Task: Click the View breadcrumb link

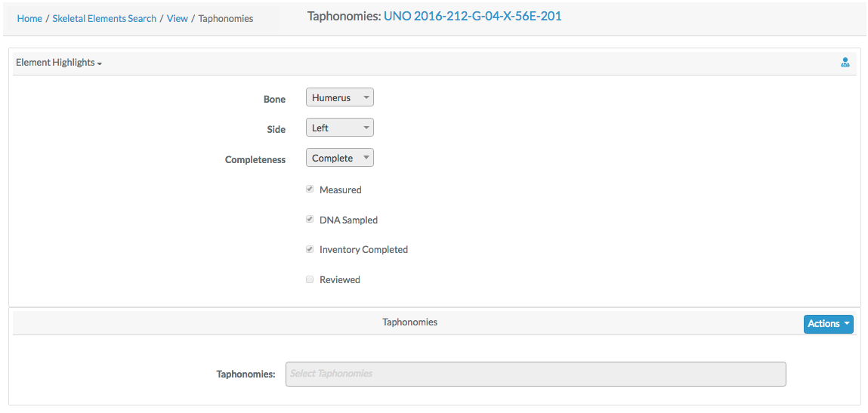Action: coord(177,18)
